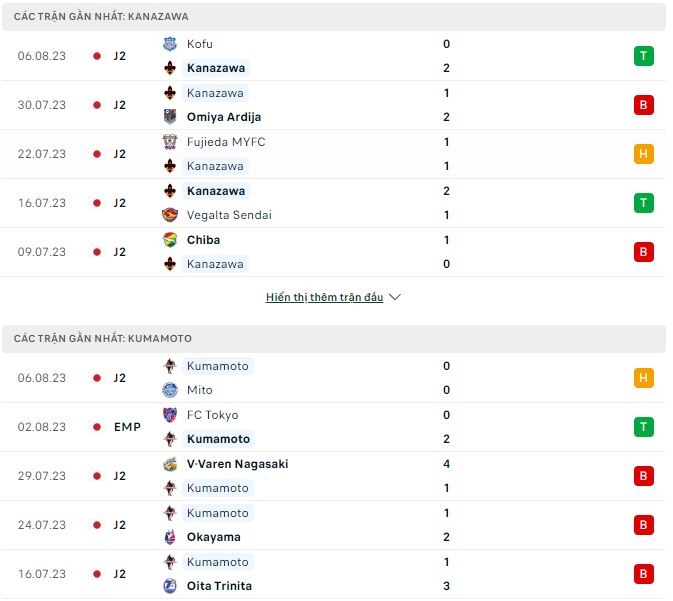Screen dimensions: 673x601
Task: Click the Fujieda MYFC club logo
Action: pos(170,142)
